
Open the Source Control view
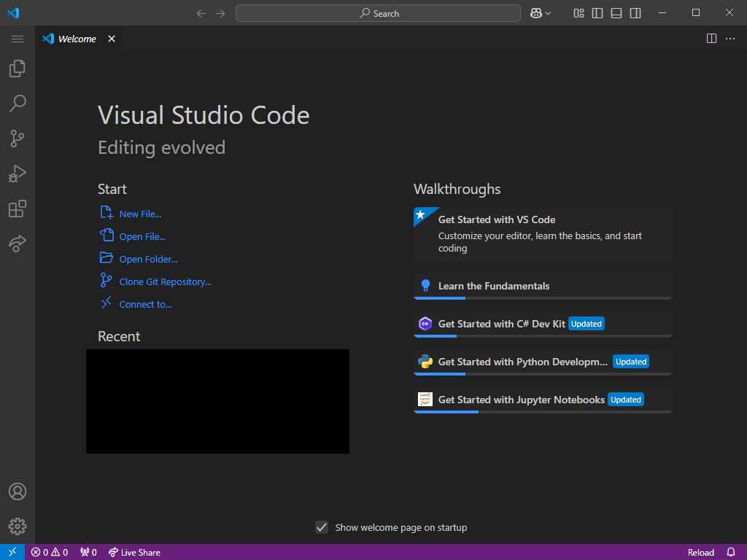(x=18, y=139)
